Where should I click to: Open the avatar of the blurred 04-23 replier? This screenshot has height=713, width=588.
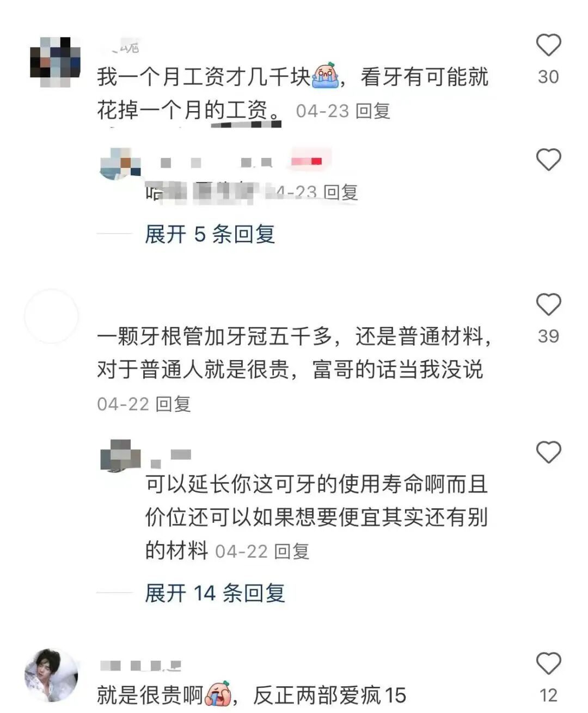point(120,163)
